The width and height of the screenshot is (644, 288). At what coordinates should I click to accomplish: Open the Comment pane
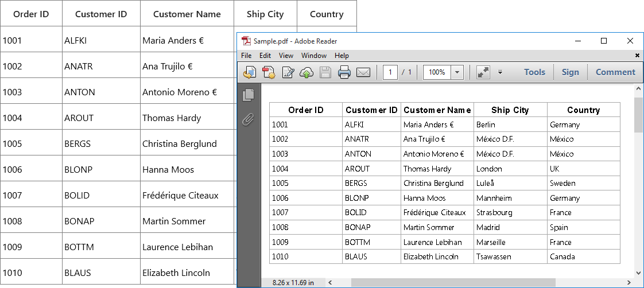pos(615,72)
